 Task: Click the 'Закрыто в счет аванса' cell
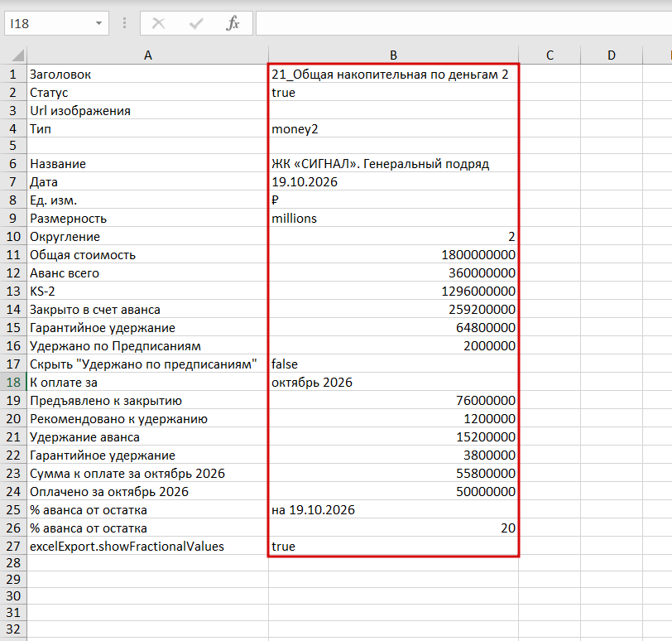click(148, 309)
